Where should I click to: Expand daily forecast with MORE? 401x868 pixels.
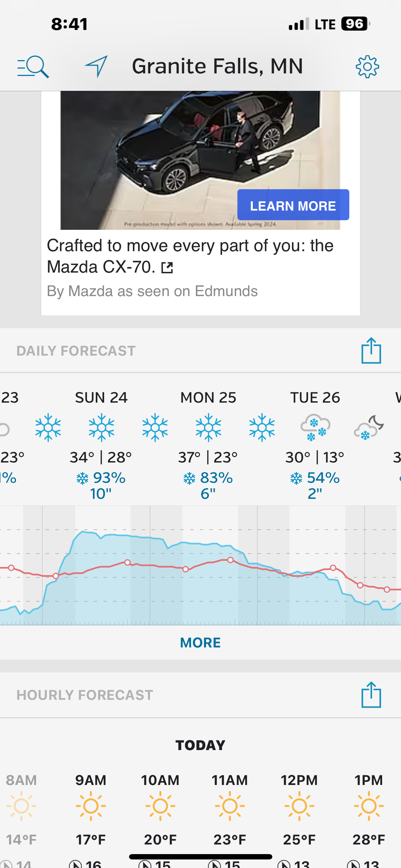pos(200,642)
